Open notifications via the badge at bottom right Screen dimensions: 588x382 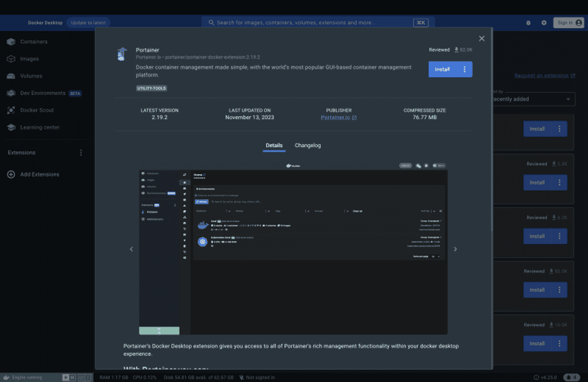572,377
